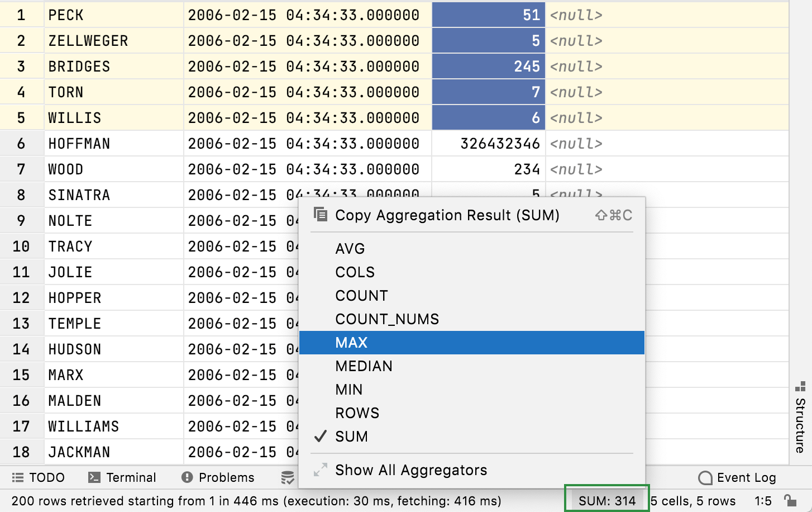Select MIN aggregator

472,390
